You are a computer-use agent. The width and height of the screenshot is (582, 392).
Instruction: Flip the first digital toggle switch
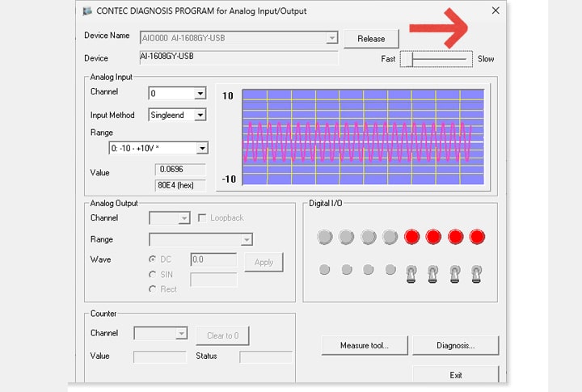pos(411,272)
